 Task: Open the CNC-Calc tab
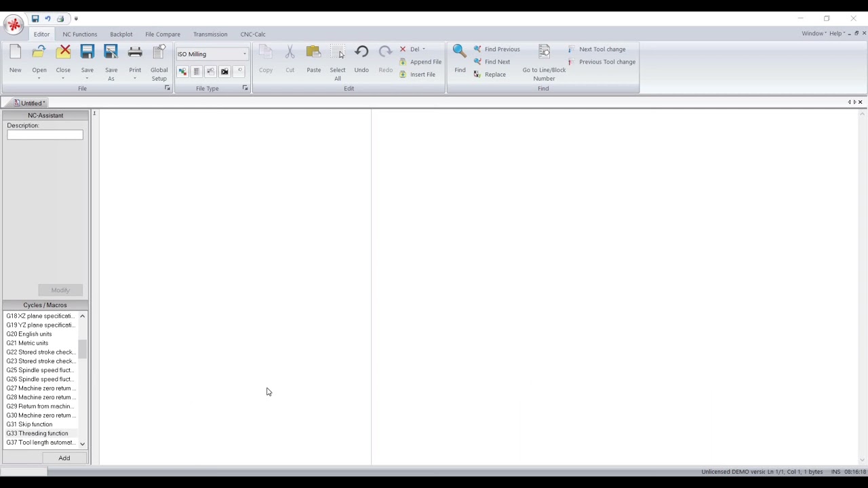tap(253, 34)
